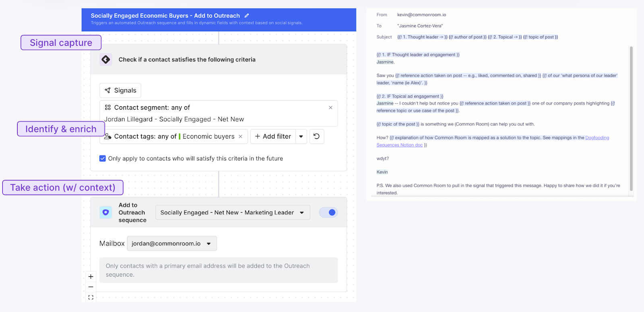Click the "Kevin" signature in email
Viewport: 644px width, 312px height.
tap(382, 172)
